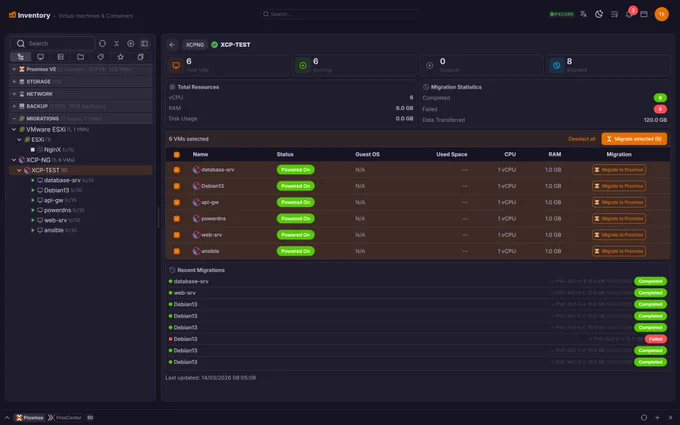The height and width of the screenshot is (425, 680).
Task: Uncheck the powerdns row checkbox
Action: tap(177, 219)
